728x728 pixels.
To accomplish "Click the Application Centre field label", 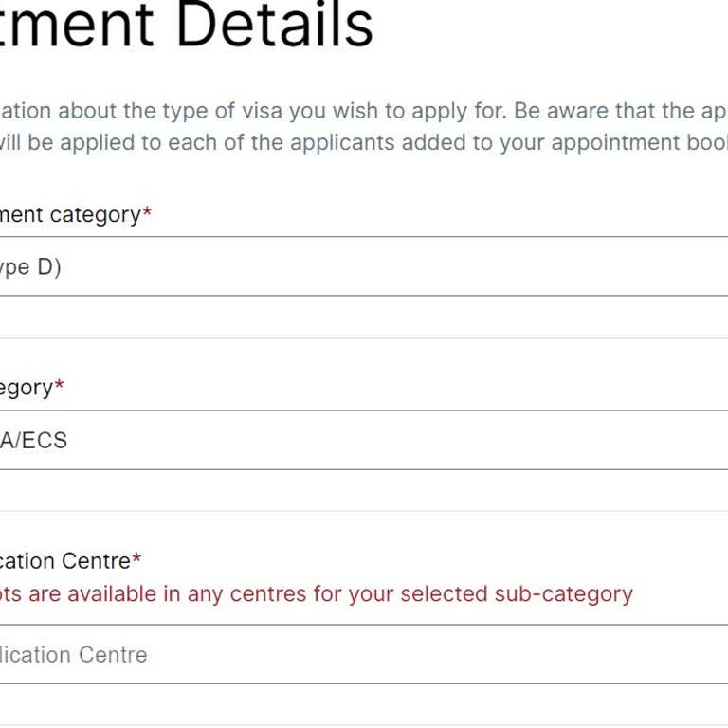I will click(x=64, y=560).
